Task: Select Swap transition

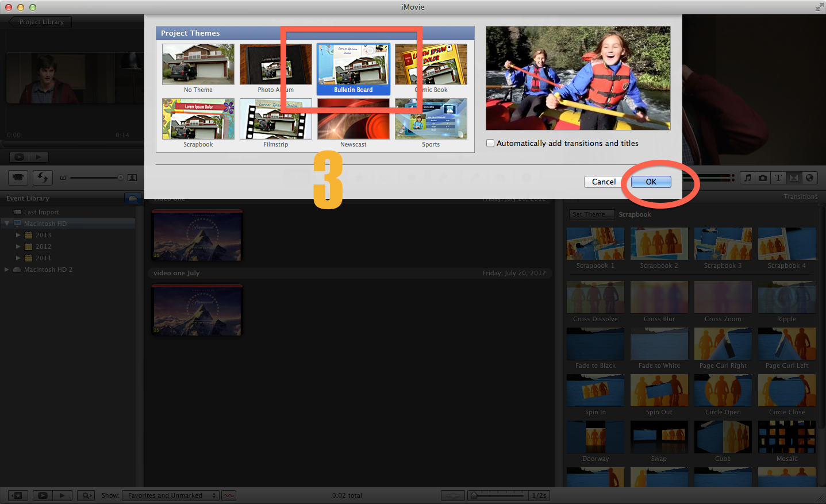Action: tap(659, 437)
